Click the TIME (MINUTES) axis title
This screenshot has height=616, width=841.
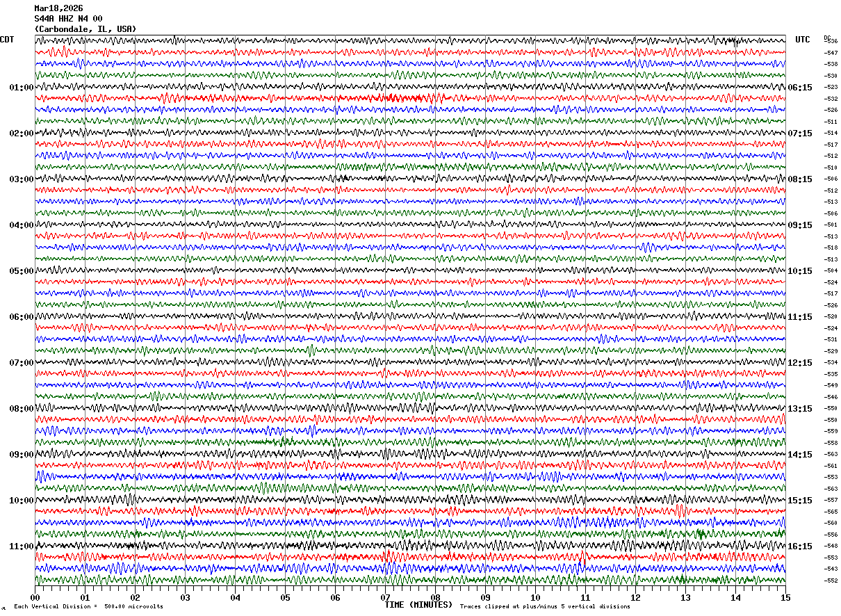coord(418,605)
